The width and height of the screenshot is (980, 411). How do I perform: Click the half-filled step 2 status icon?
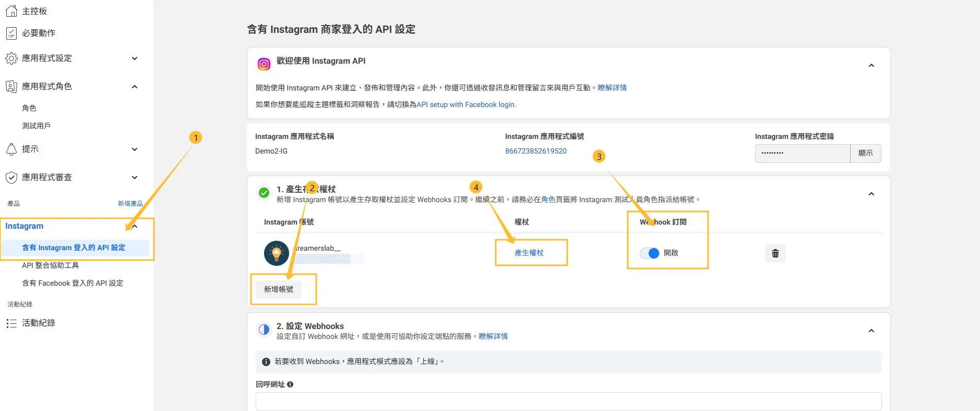tap(264, 330)
